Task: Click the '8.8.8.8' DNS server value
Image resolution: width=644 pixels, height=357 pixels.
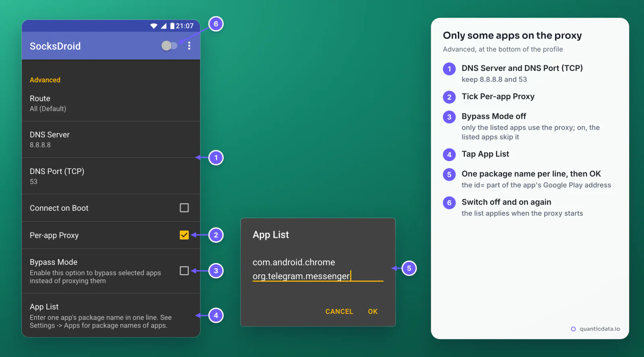Action: (40, 145)
